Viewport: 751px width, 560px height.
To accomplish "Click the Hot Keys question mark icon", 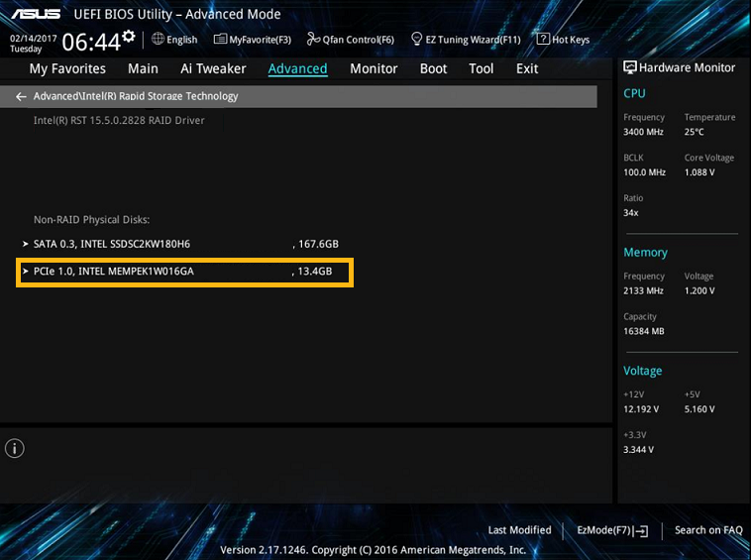I will [x=543, y=39].
